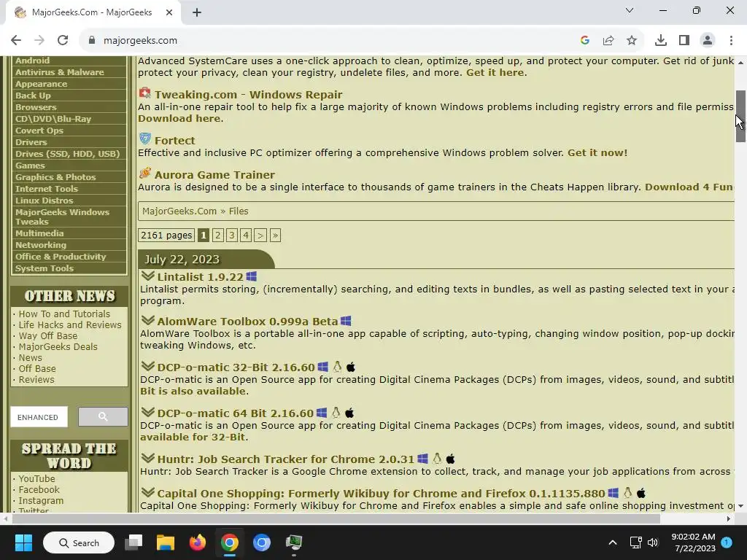Expand the Lintalist 1.9.22 entry chevron
This screenshot has height=560, width=747.
[x=147, y=276]
